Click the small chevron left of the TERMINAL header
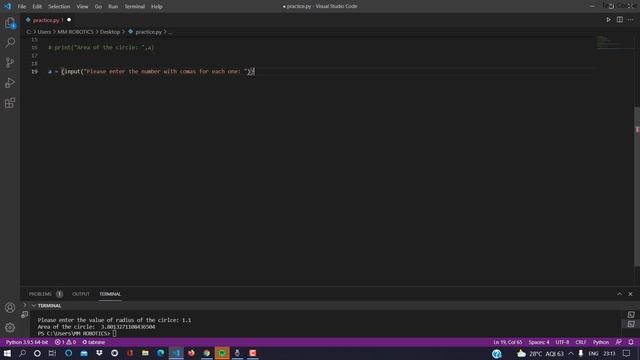 24,305
